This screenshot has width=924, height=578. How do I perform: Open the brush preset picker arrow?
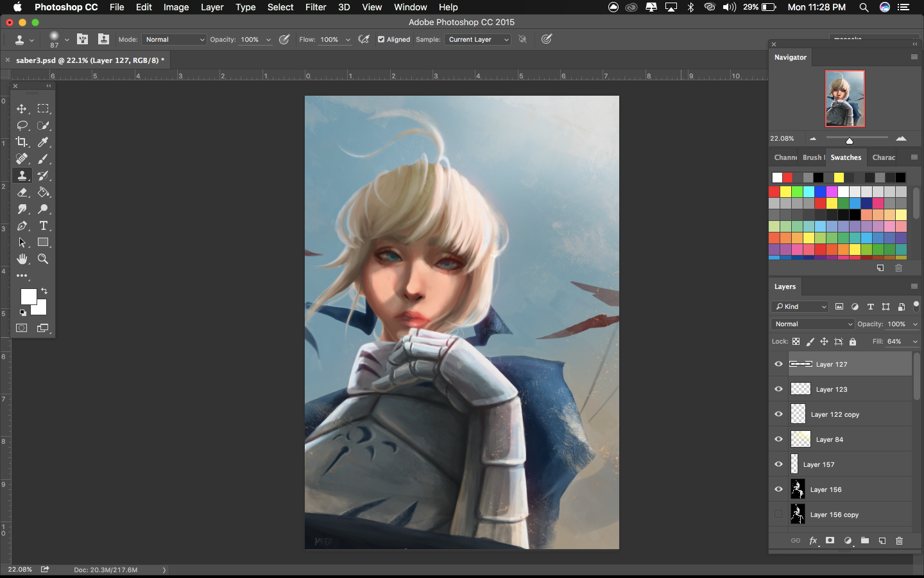[67, 40]
